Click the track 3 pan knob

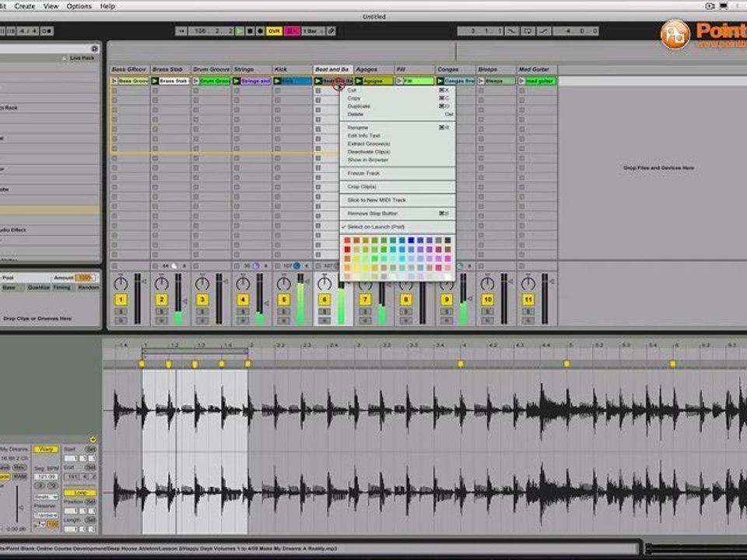pos(202,283)
